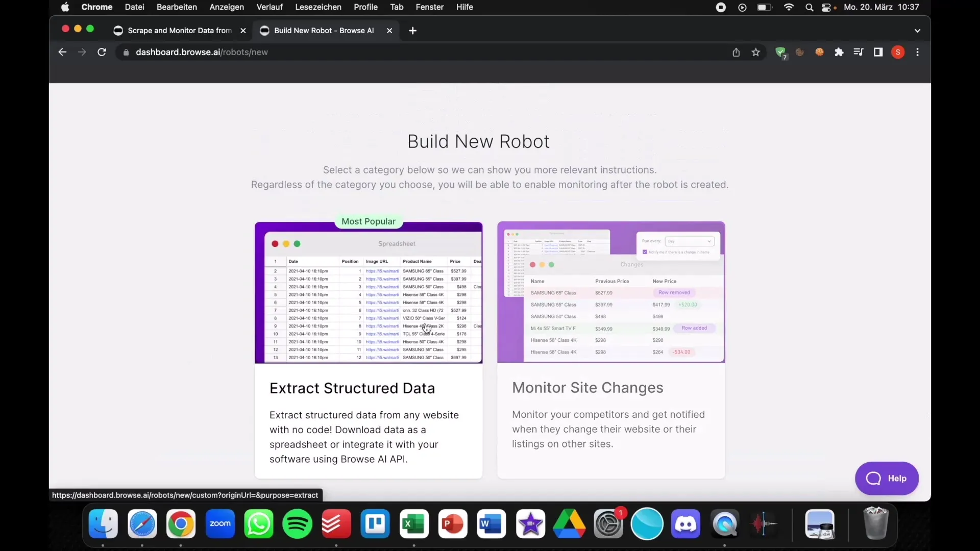Bookmark this page with the star icon

coord(756,52)
